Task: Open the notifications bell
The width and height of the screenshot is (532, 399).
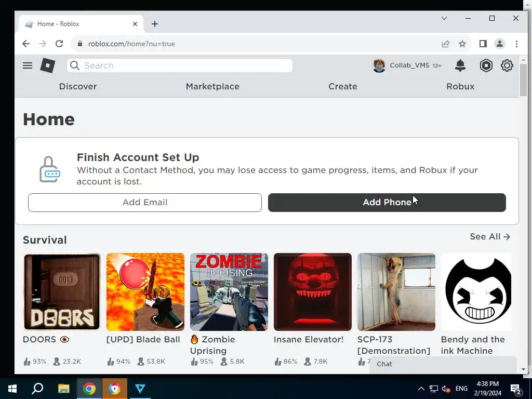Action: [x=460, y=65]
